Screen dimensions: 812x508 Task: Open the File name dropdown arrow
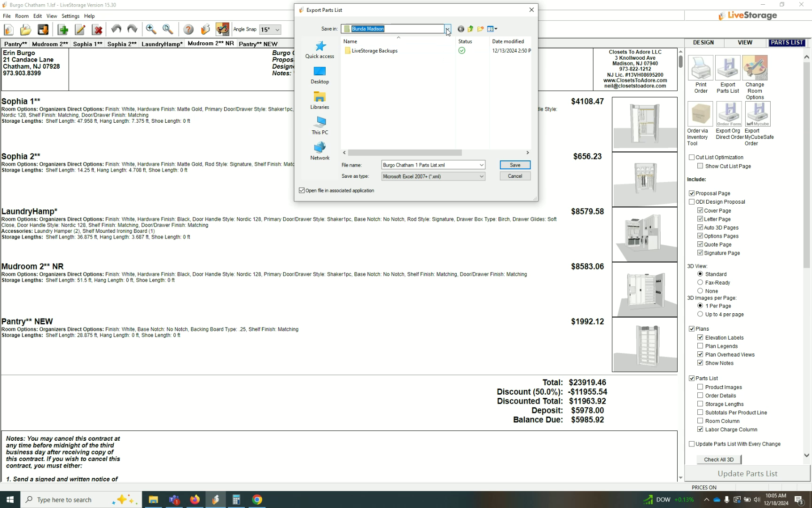(x=481, y=165)
